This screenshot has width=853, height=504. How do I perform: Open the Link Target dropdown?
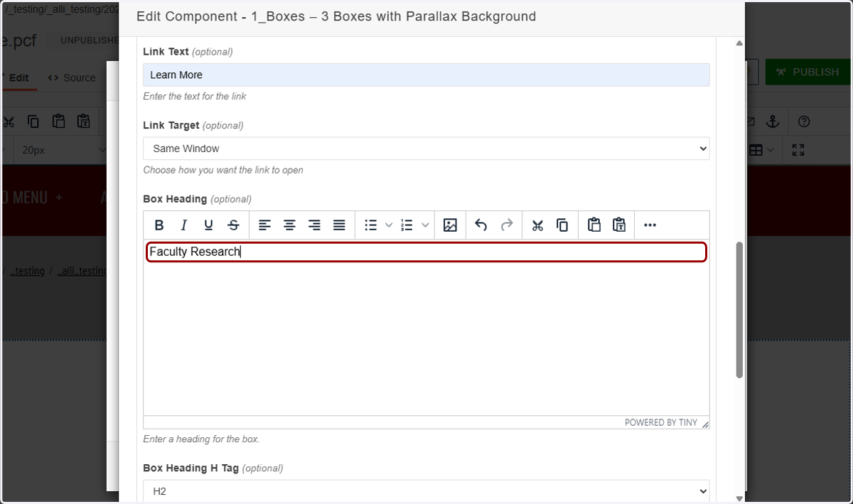tap(426, 149)
